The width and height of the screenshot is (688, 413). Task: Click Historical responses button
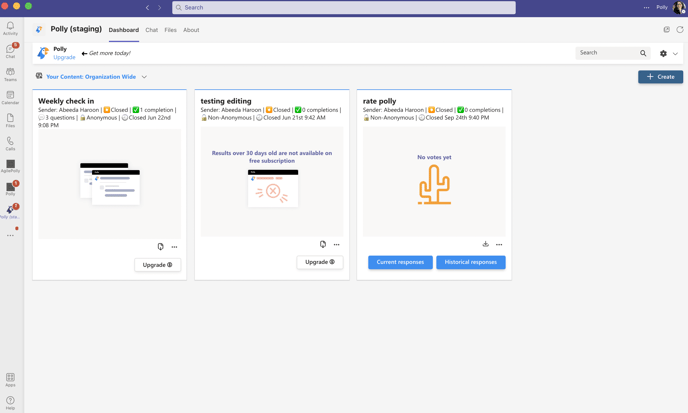[x=471, y=262]
